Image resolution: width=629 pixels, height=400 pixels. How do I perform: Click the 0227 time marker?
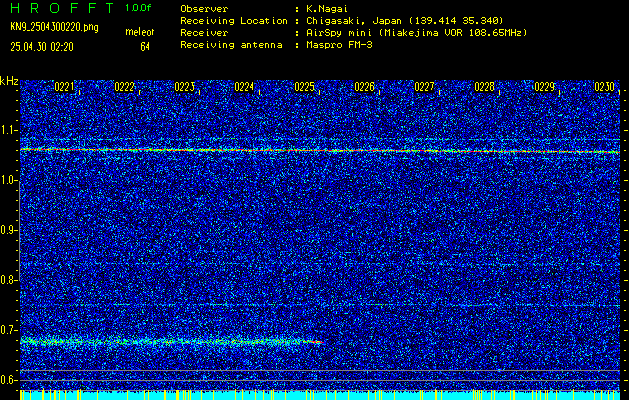click(424, 87)
